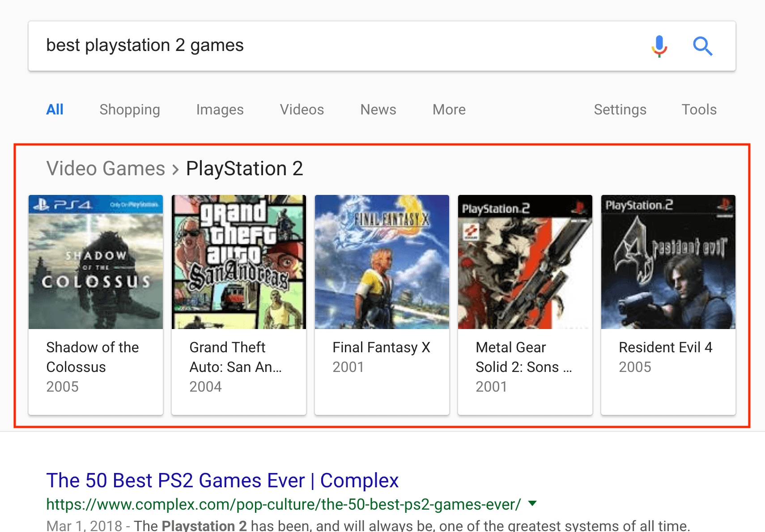Click the blue magnifier search icon

(702, 46)
